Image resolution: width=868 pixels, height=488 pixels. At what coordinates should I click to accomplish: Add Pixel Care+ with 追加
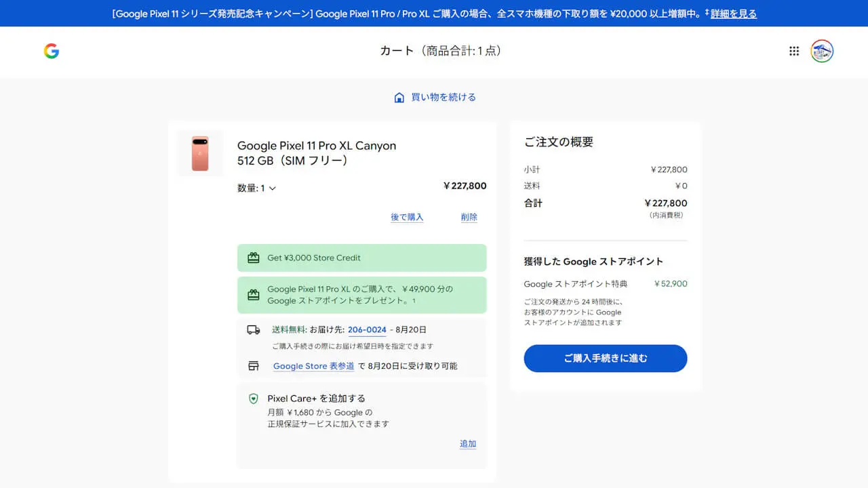click(x=468, y=444)
